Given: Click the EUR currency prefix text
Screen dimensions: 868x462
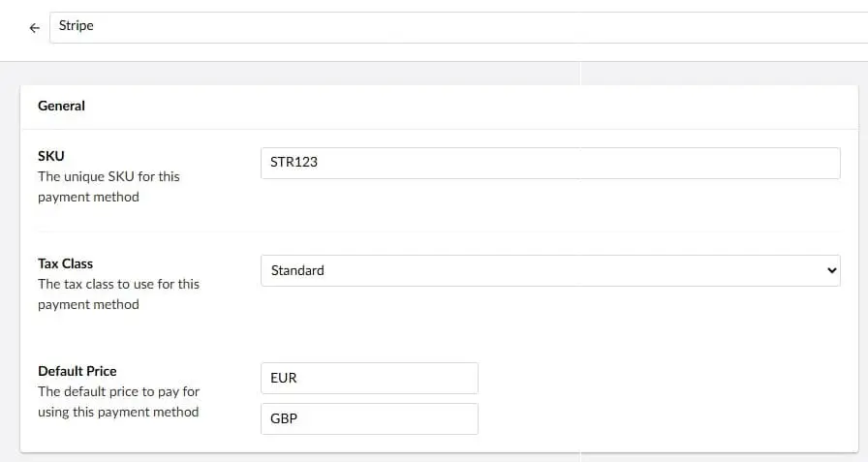Looking at the screenshot, I should pyautogui.click(x=284, y=378).
